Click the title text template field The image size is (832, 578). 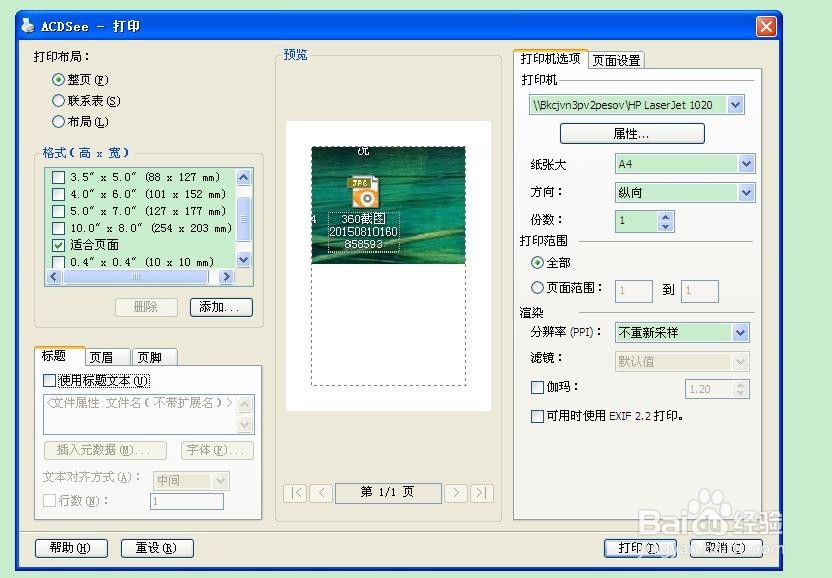141,414
